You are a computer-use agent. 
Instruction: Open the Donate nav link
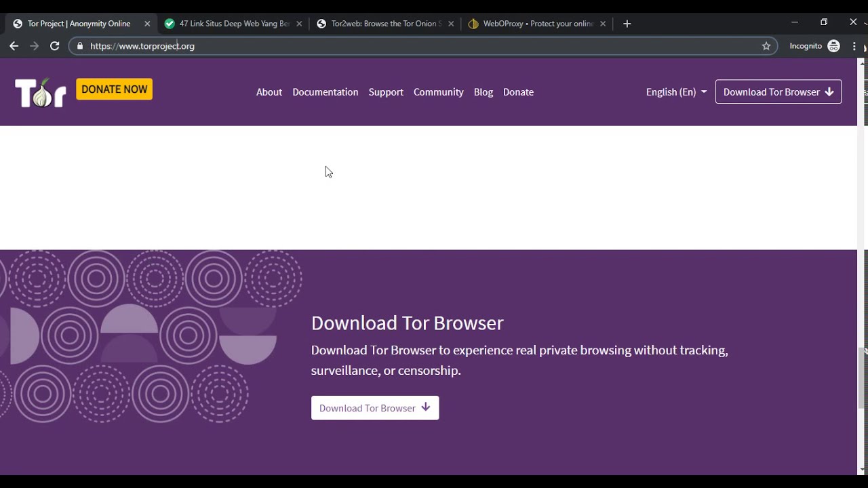coord(518,92)
